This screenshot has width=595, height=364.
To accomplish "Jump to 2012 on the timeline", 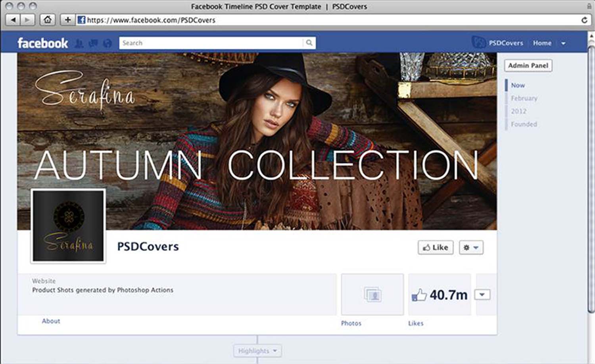I will [518, 111].
